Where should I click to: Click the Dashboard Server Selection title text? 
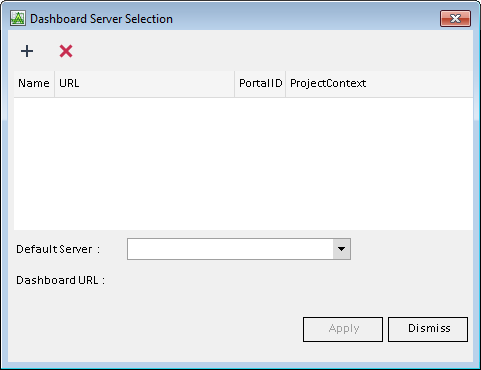[101, 19]
